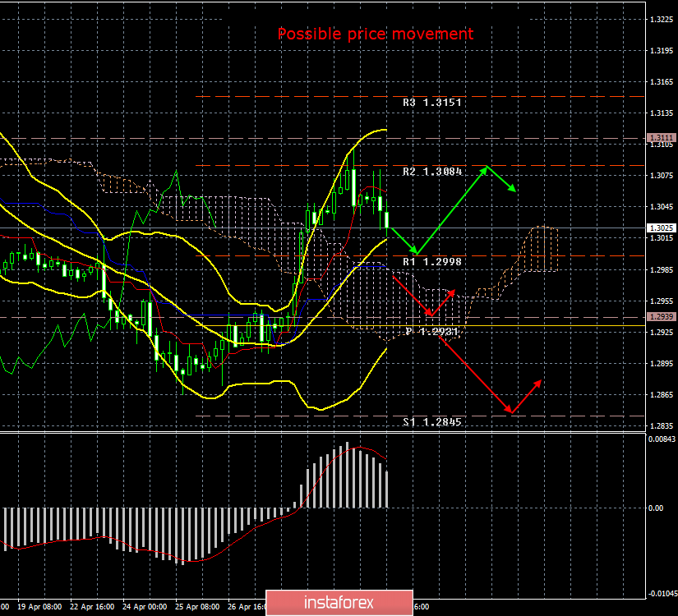The width and height of the screenshot is (678, 616).
Task: Select the 1.2939 price level tag
Action: [661, 317]
